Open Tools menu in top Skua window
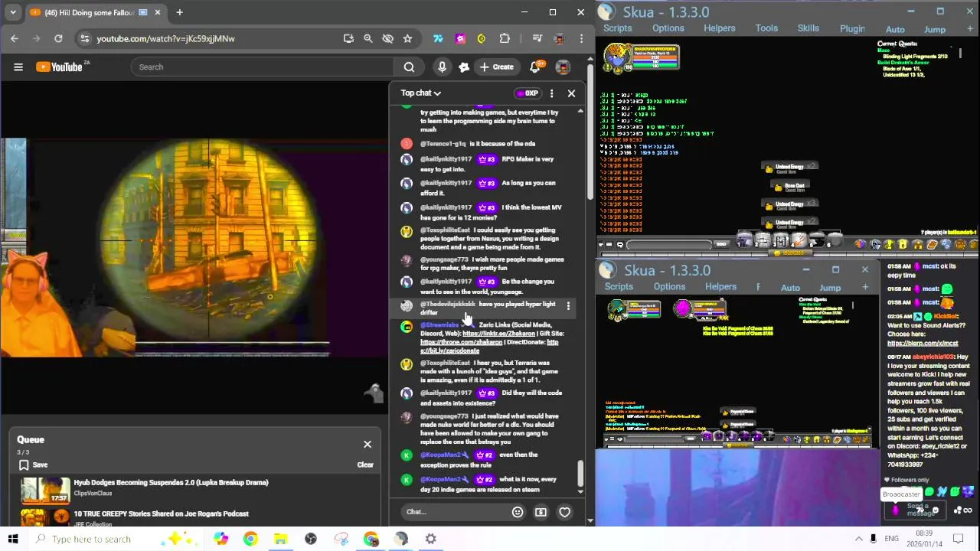Viewport: 980px width, 551px height. tap(766, 28)
